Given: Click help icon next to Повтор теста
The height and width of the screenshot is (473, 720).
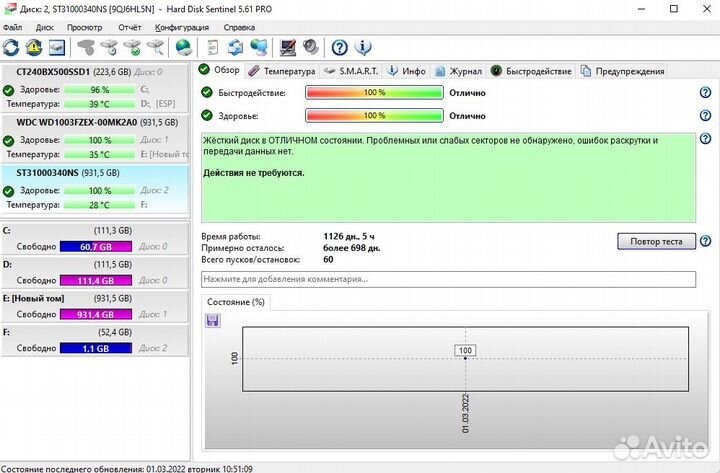Looking at the screenshot, I should tap(705, 241).
